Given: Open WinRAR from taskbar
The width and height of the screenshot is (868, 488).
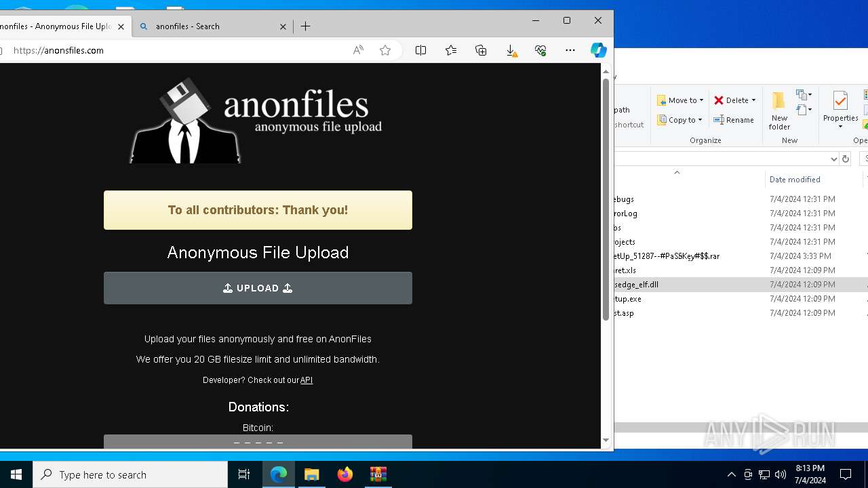Looking at the screenshot, I should [378, 474].
